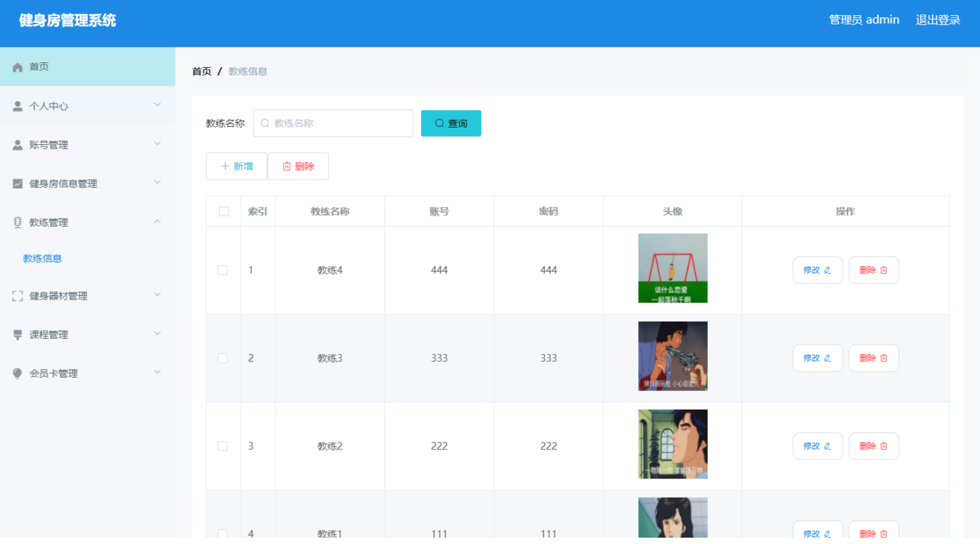Click the 头像 column header
This screenshot has width=980, height=544.
[x=672, y=211]
